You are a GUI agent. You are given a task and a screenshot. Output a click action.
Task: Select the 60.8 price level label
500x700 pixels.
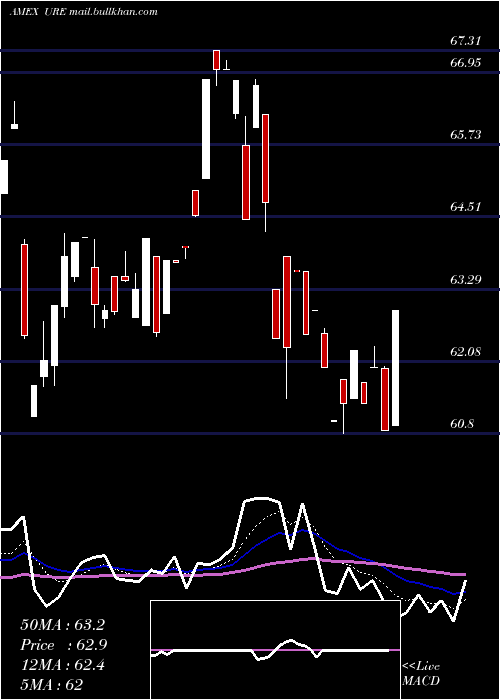462,423
